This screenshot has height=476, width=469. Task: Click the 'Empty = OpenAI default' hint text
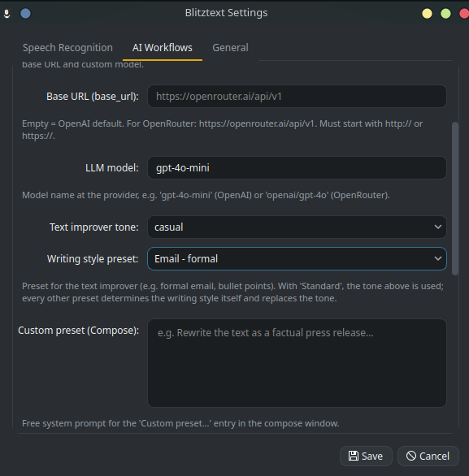222,130
